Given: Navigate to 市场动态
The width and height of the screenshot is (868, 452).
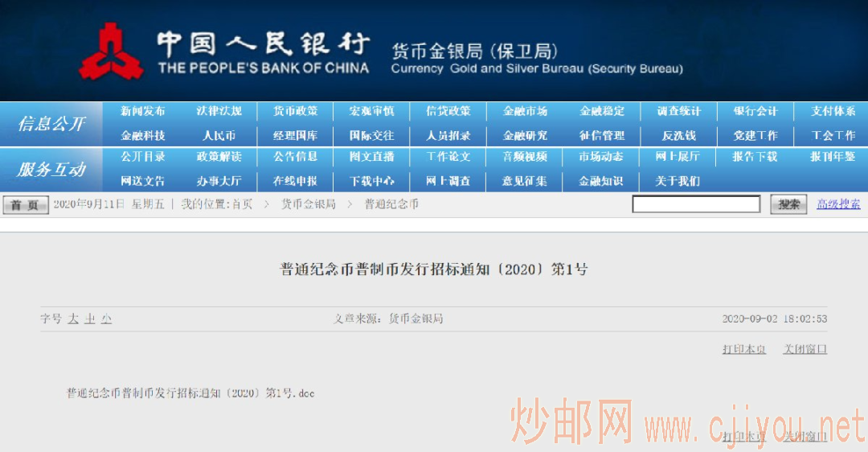Looking at the screenshot, I should click(x=602, y=157).
